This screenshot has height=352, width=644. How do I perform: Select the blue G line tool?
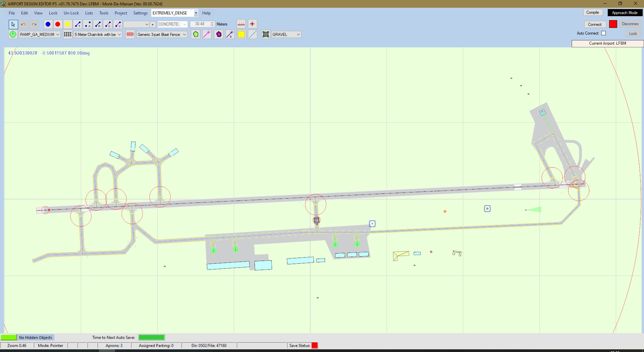[x=230, y=34]
